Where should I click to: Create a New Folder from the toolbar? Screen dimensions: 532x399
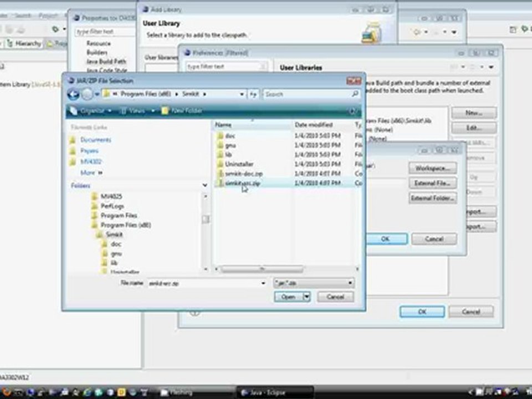coord(182,111)
